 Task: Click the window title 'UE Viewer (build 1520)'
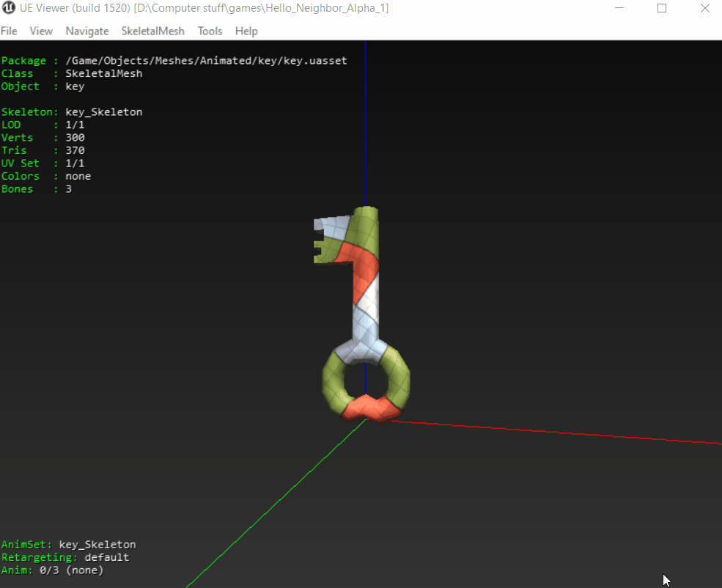pyautogui.click(x=75, y=8)
